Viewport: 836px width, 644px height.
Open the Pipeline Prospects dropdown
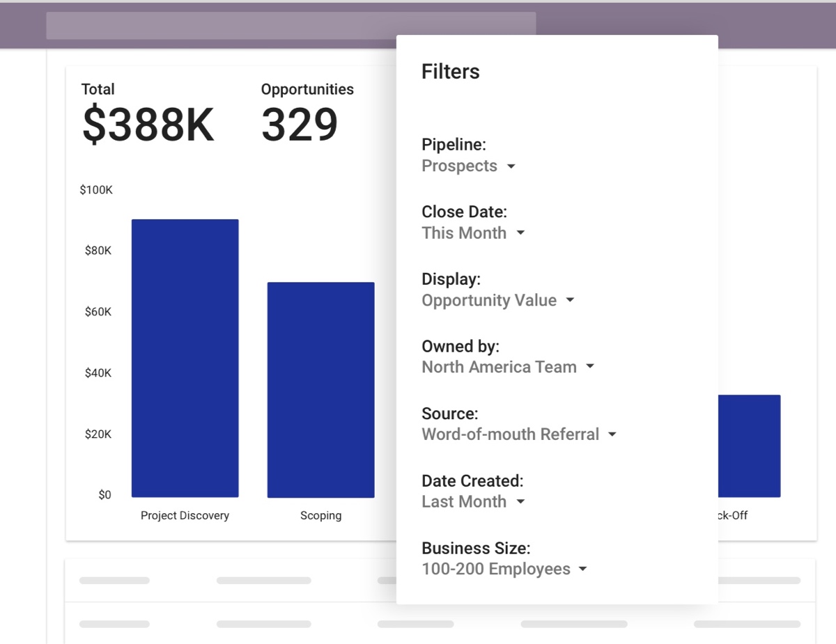(x=468, y=166)
